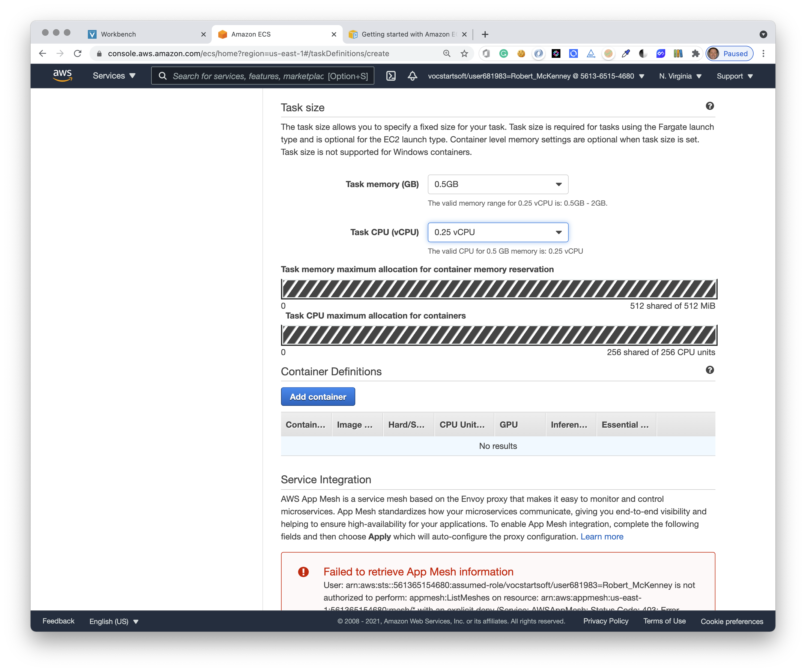The image size is (806, 672).
Task: Click the color picker eyedropper extension
Action: tap(626, 54)
